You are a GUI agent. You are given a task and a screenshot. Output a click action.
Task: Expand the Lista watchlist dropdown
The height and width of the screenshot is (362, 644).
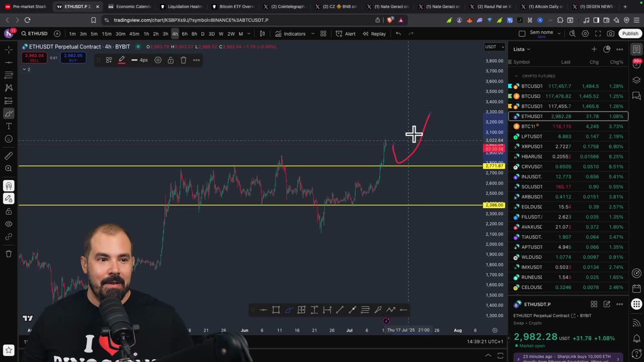tap(522, 49)
